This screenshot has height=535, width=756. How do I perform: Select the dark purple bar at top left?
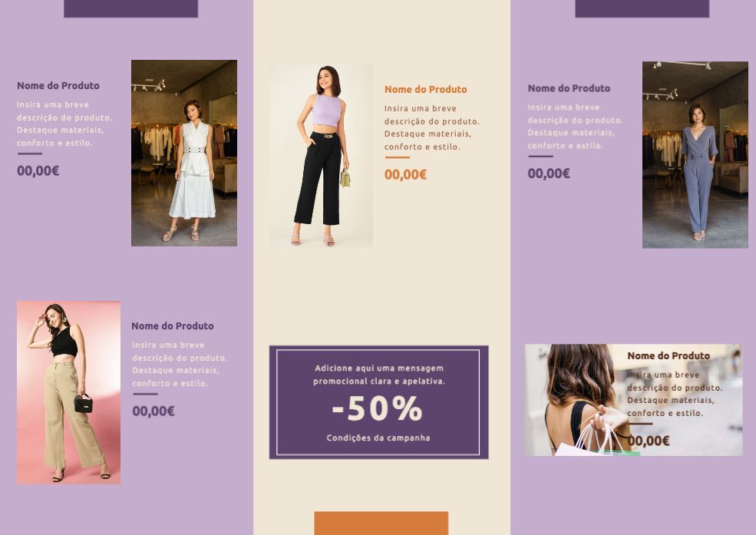(x=130, y=8)
